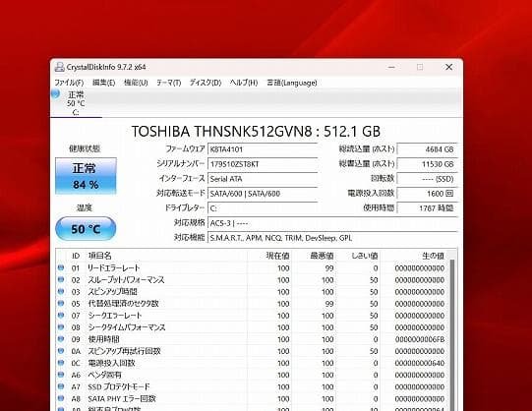Select the C: drive tab with 50 °C
This screenshot has width=532, height=411.
[x=76, y=103]
